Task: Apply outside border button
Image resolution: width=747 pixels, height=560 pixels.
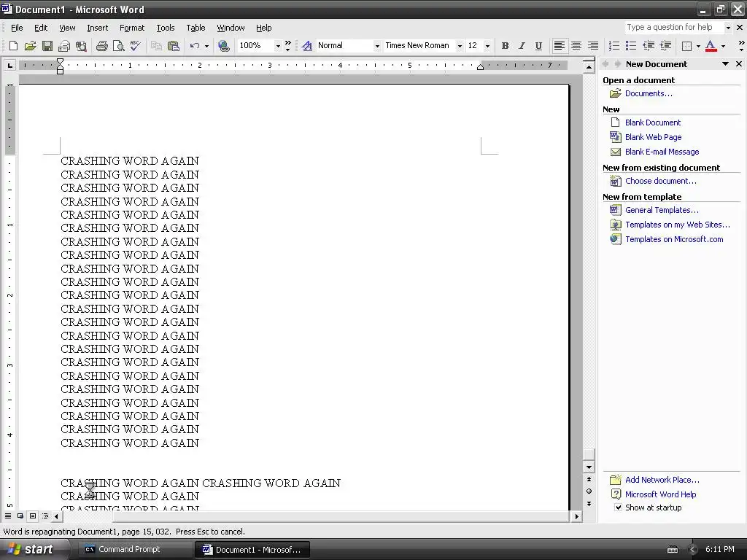Action: pyautogui.click(x=686, y=46)
